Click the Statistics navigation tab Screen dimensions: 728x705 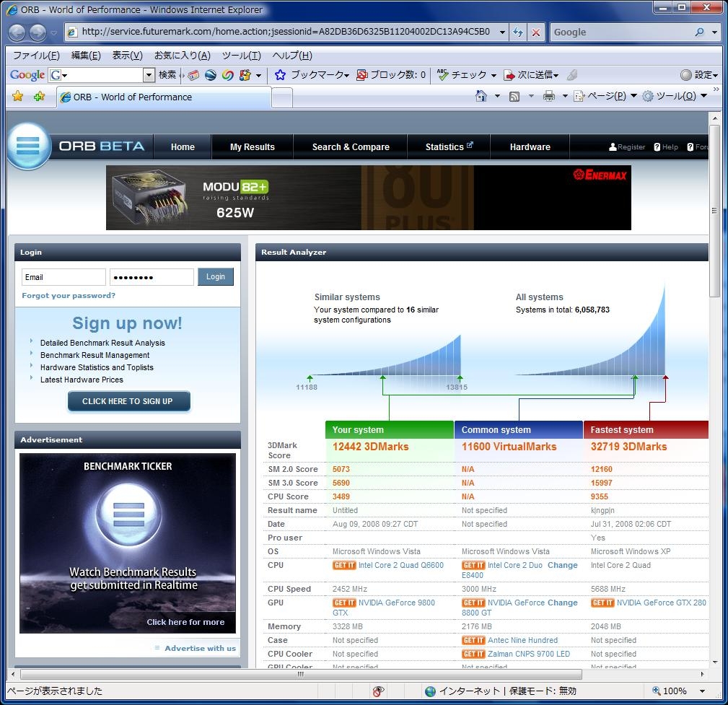[449, 146]
